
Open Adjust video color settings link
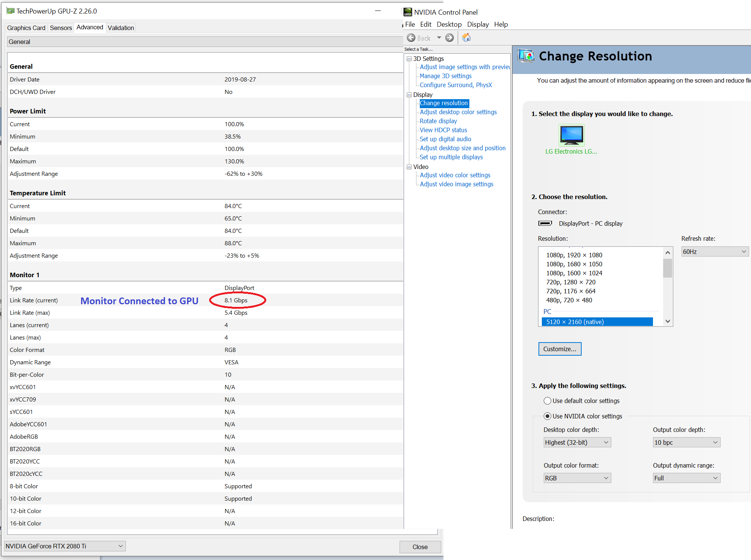pos(455,175)
